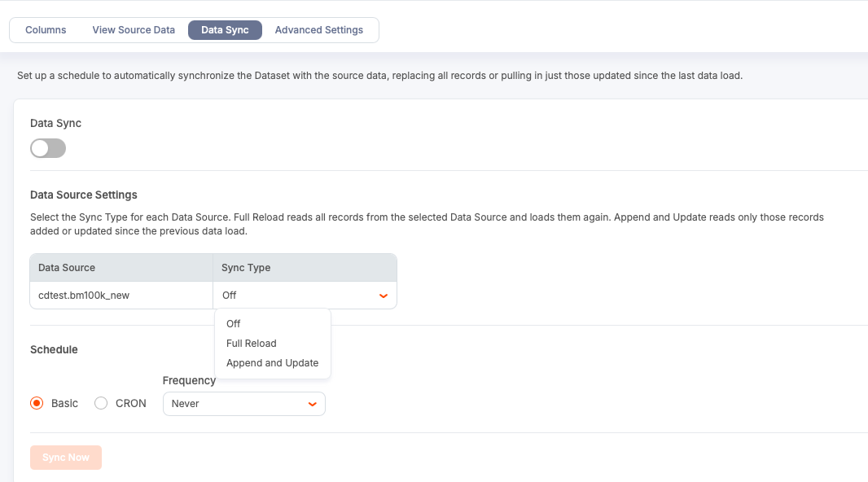Switch to the View Source Data tab
Viewport: 868px width, 482px height.
coord(133,29)
